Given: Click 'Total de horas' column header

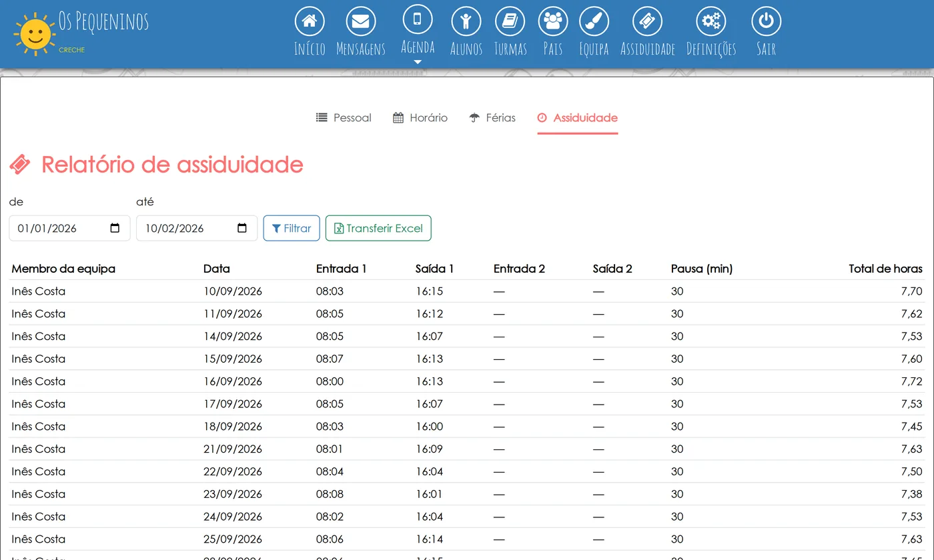Looking at the screenshot, I should (x=885, y=269).
